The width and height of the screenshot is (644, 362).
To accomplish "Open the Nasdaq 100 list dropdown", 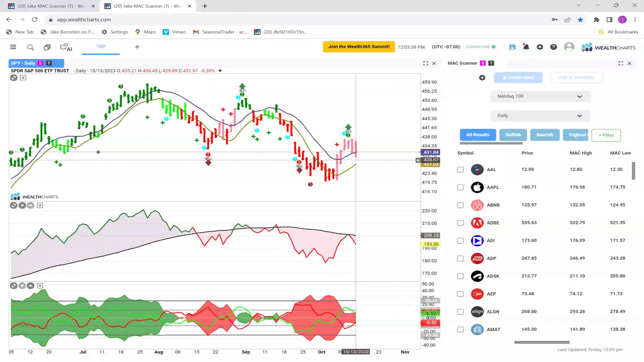I will tap(540, 96).
